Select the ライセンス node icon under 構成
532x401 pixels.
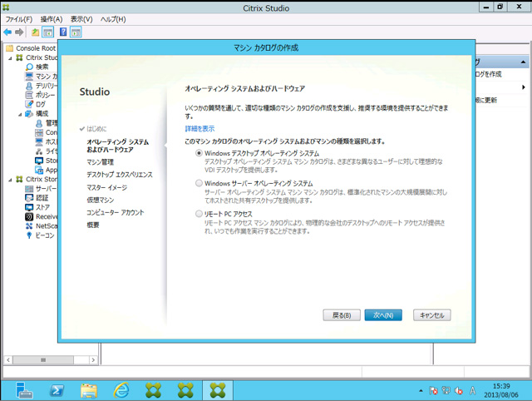39,151
